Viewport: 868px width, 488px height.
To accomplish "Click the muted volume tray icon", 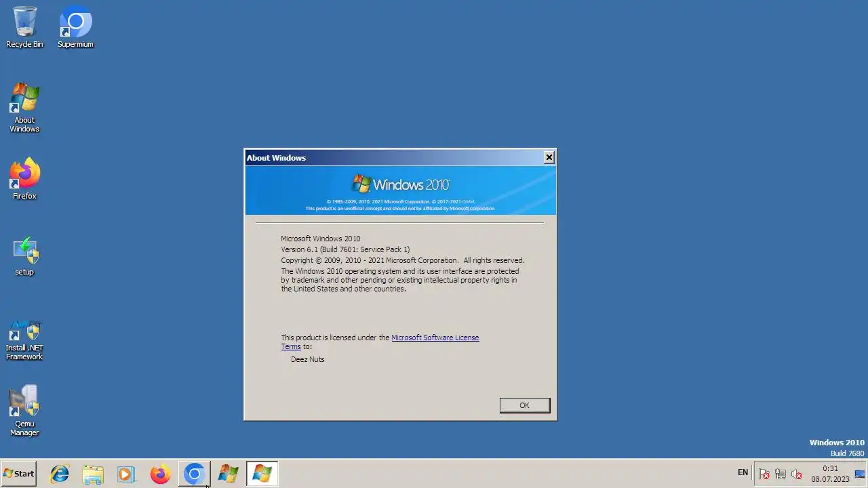I will (797, 474).
